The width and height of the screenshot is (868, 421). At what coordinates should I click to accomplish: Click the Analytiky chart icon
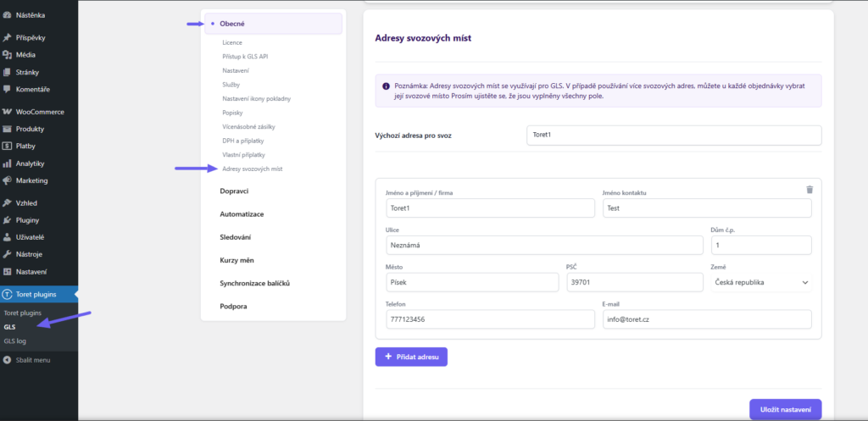pyautogui.click(x=8, y=163)
